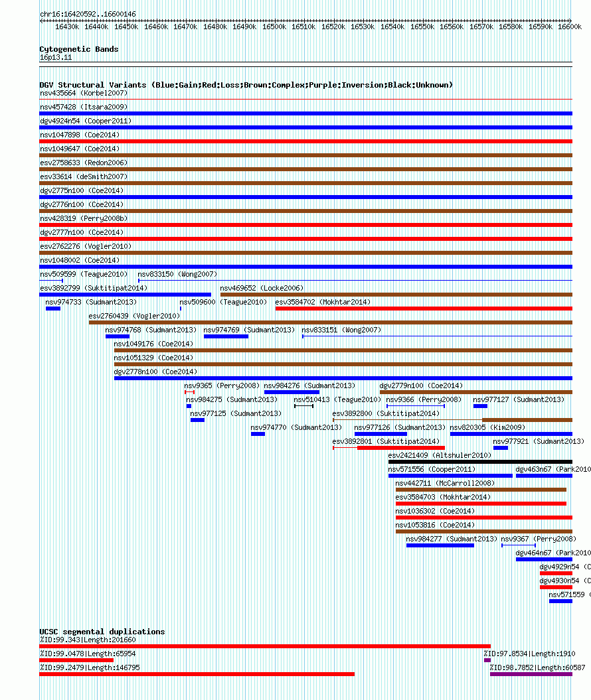591x700 pixels.
Task: Select the dgv2776n100 (Coe2014) label
Action: pos(82,204)
